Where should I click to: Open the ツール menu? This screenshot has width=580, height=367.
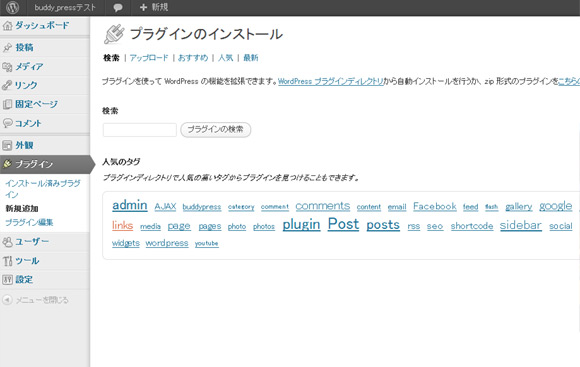click(27, 260)
